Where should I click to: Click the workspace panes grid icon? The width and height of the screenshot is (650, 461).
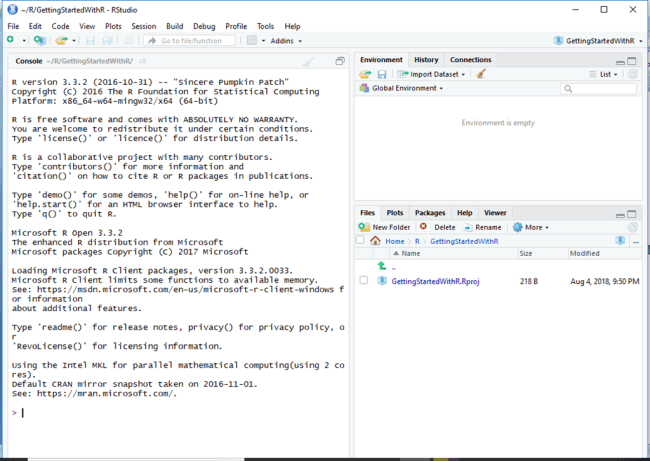(x=252, y=40)
